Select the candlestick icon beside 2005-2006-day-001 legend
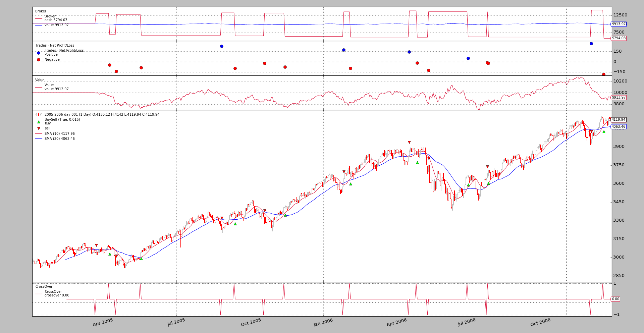The height and width of the screenshot is (333, 644). (x=39, y=115)
